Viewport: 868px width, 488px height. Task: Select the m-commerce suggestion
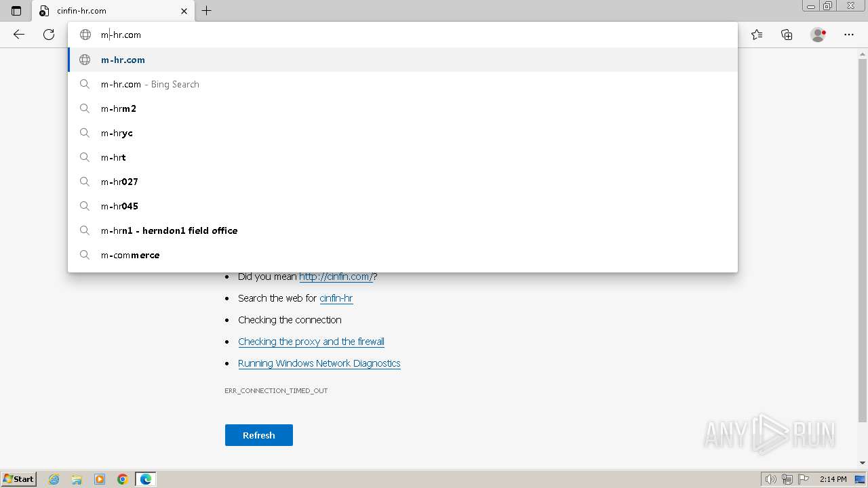pos(403,255)
